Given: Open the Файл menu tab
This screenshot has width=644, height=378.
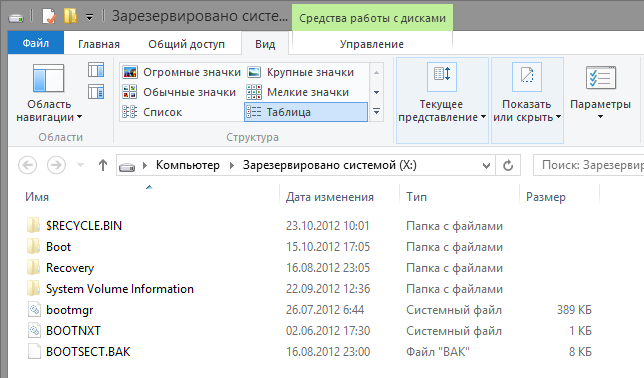Looking at the screenshot, I should (36, 43).
